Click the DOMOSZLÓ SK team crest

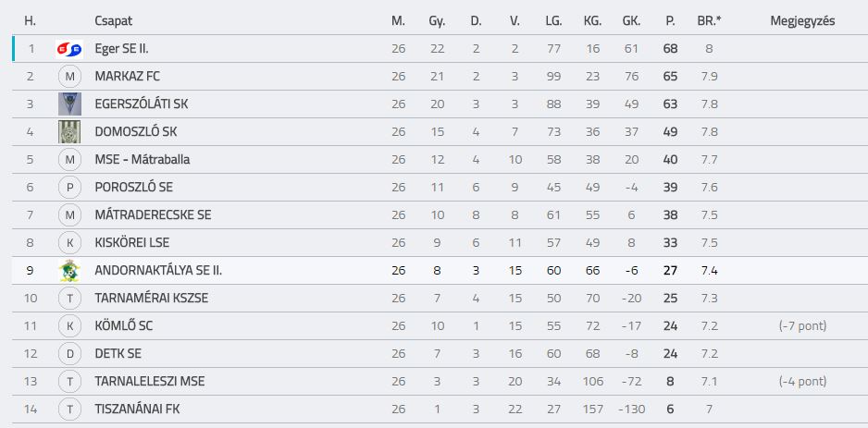[x=69, y=131]
